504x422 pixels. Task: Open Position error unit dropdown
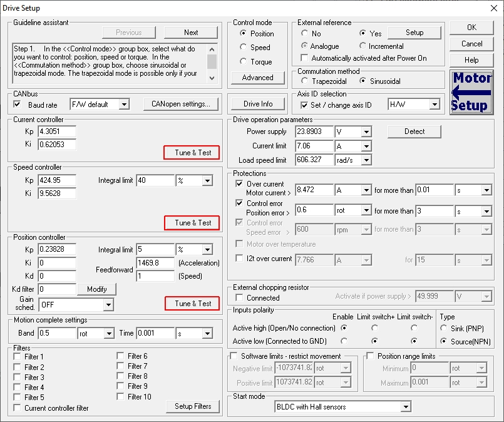[366, 210]
